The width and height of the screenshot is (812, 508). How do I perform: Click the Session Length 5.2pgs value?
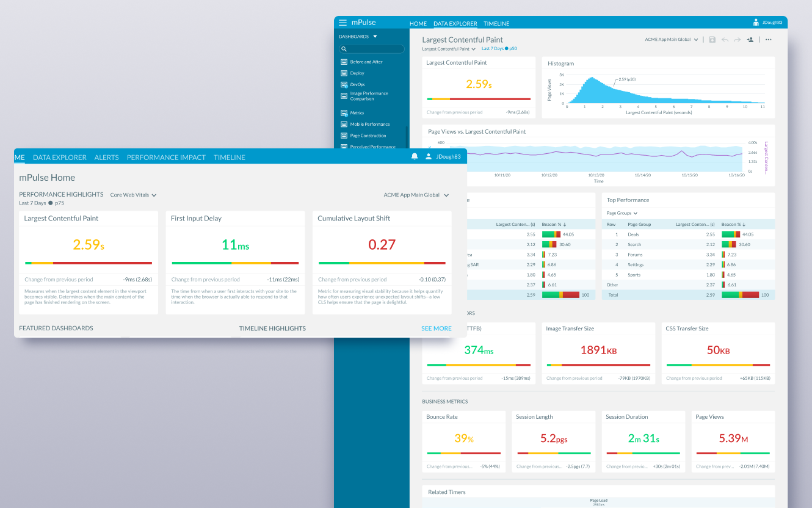[x=554, y=438]
